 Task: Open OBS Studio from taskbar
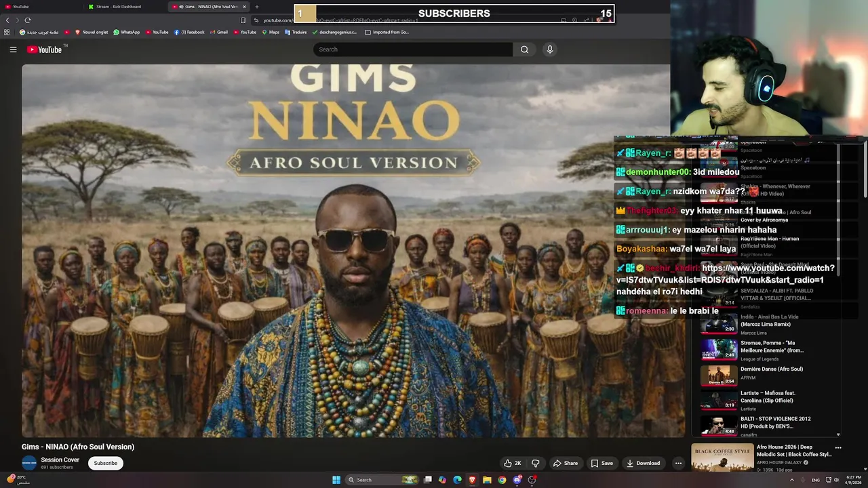(532, 480)
